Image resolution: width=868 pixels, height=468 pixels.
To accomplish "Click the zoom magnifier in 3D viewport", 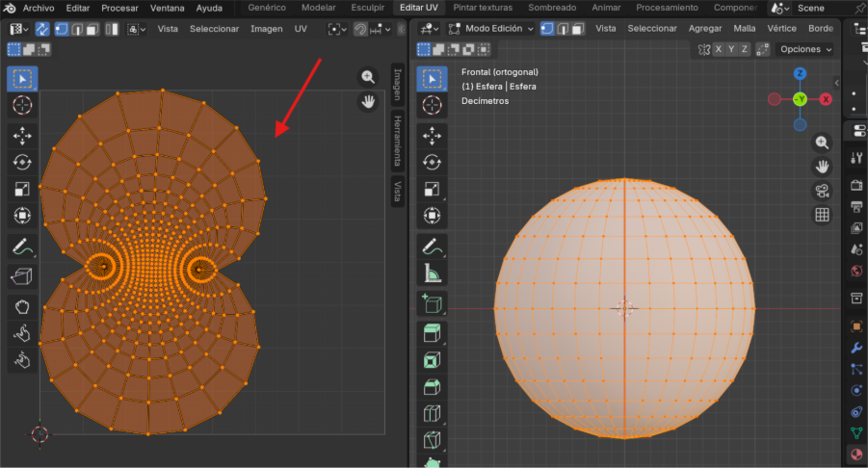I will click(x=822, y=143).
